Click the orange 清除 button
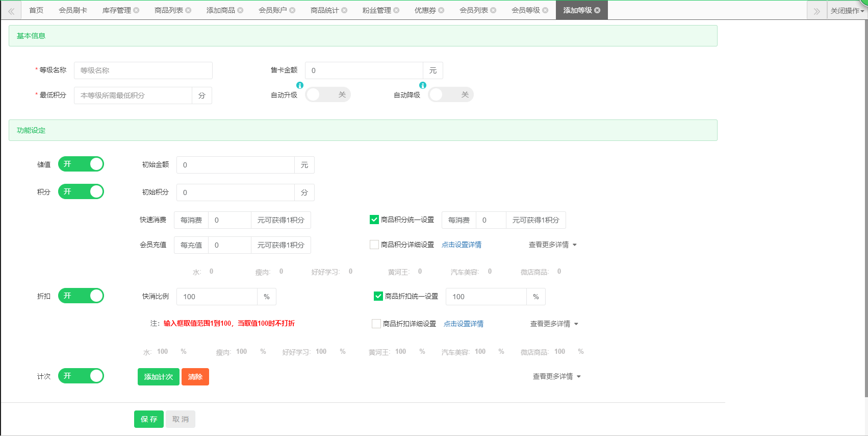868x436 pixels. 195,377
